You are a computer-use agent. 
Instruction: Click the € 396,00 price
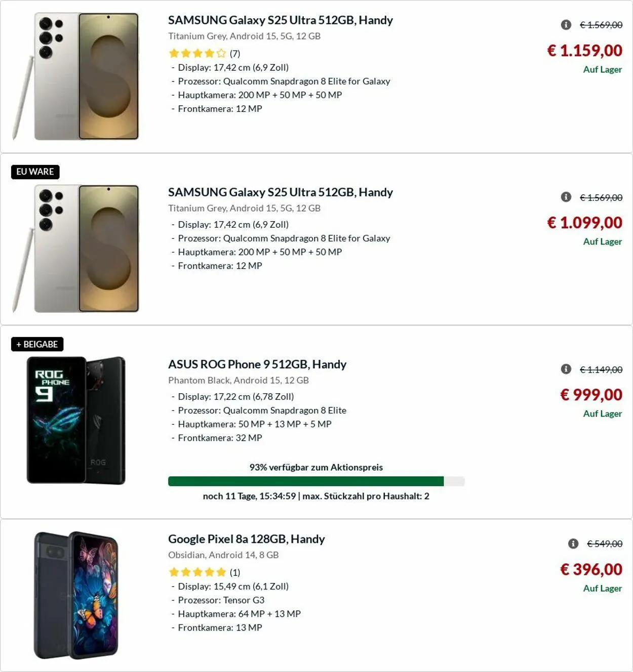tap(591, 569)
